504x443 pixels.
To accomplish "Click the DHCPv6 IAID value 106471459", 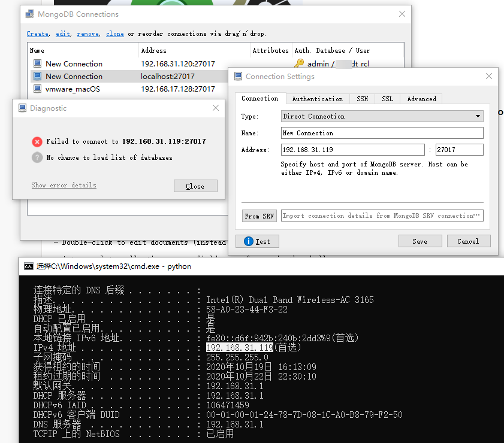I will 228,405.
